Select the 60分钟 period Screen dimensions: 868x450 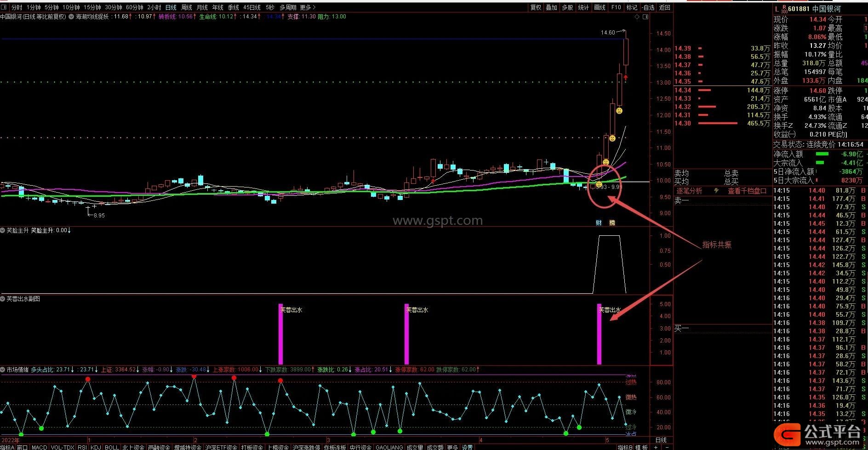134,7
